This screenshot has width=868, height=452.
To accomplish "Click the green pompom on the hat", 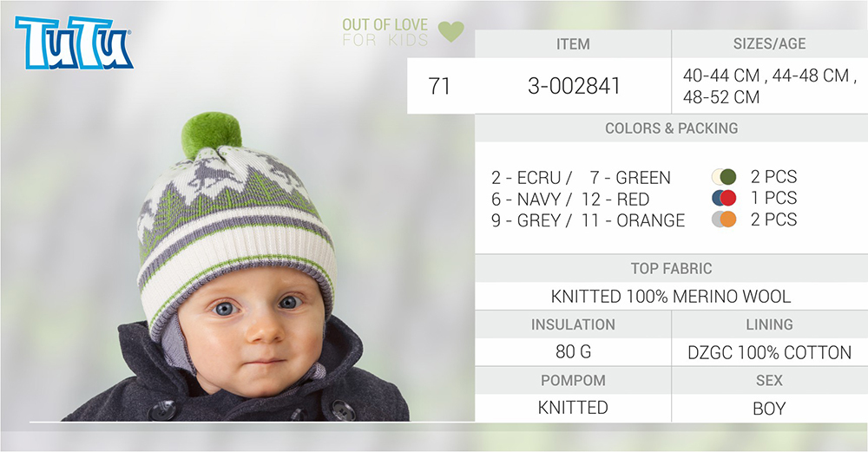I will click(212, 134).
